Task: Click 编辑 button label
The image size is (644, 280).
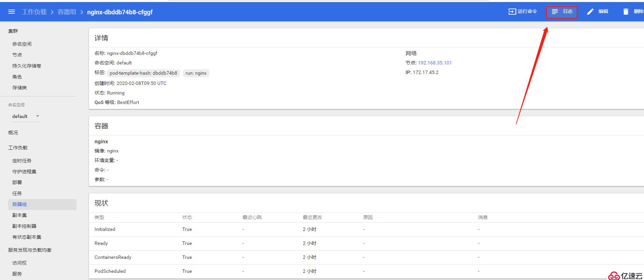Action: (603, 12)
